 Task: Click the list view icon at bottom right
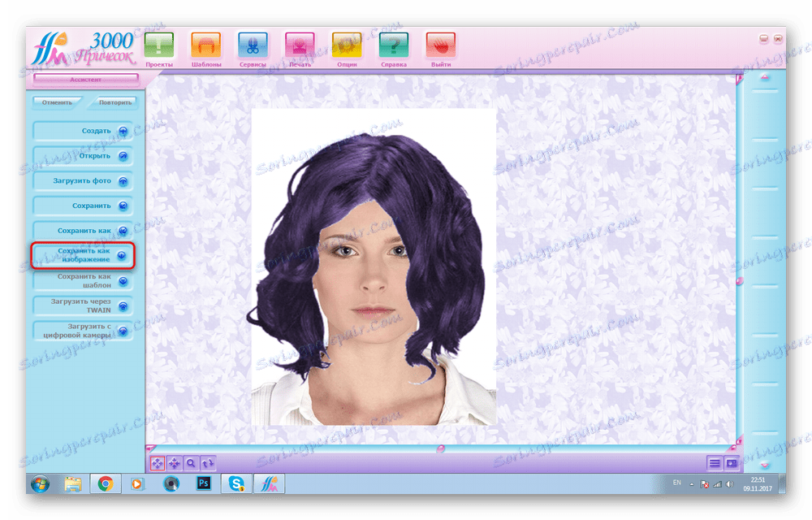point(714,463)
